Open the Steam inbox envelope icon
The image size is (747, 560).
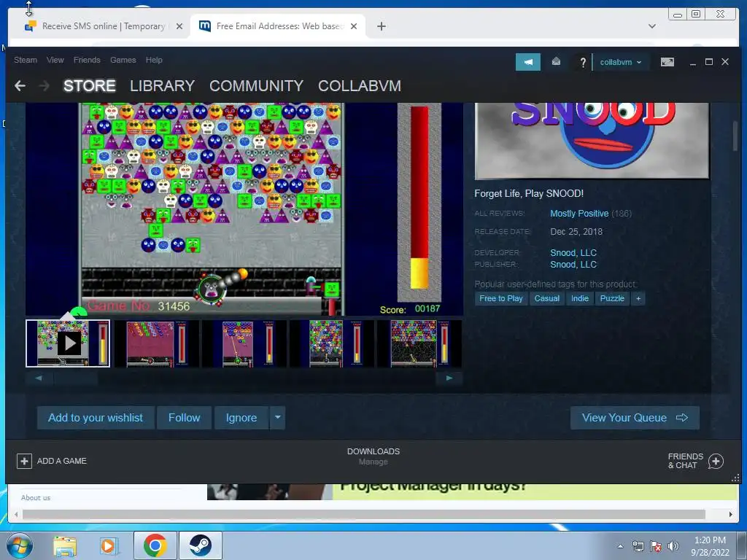556,62
